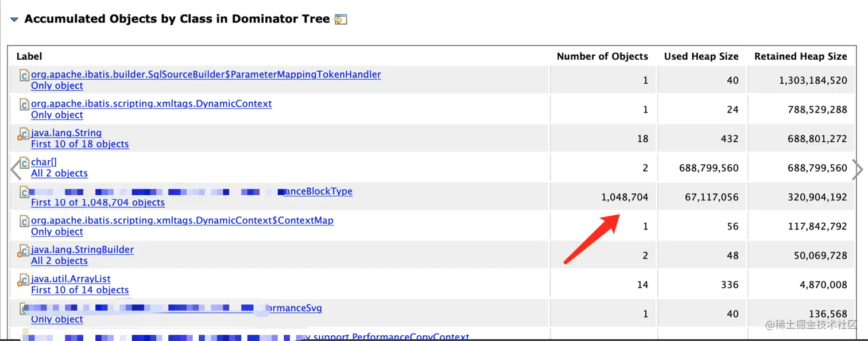Select the used heap value 432

tap(730, 139)
